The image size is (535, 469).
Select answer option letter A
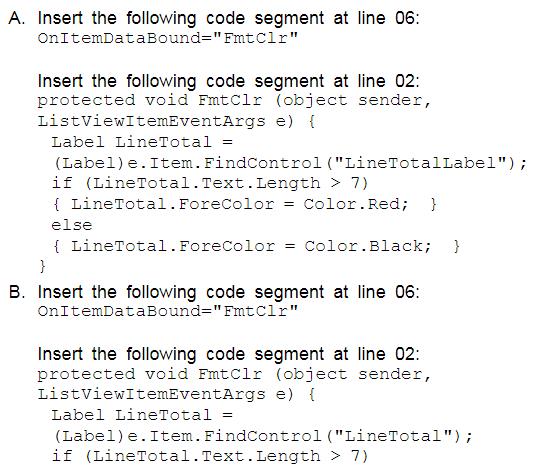point(17,18)
